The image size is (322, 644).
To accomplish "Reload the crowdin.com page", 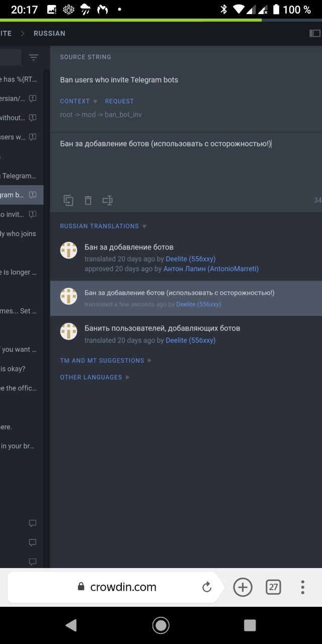I will coord(207,587).
